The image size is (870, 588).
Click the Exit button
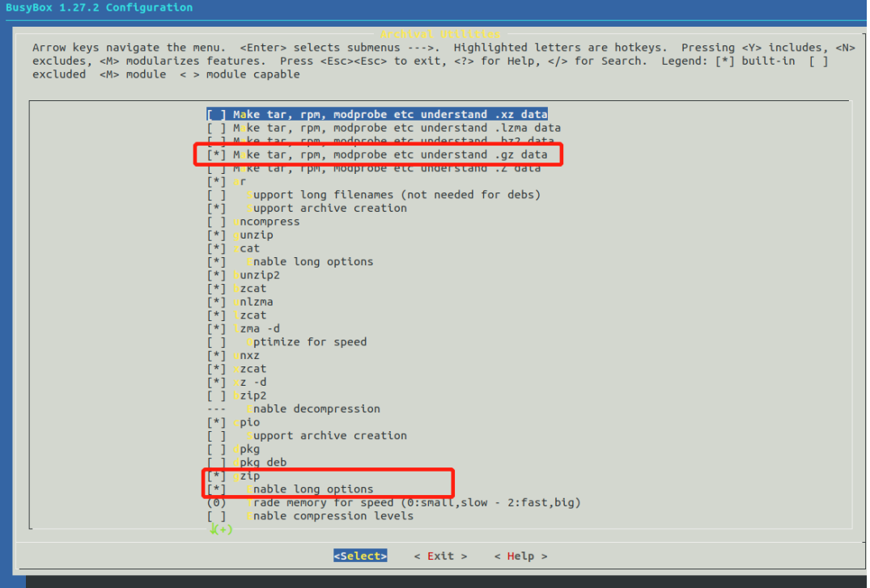440,556
